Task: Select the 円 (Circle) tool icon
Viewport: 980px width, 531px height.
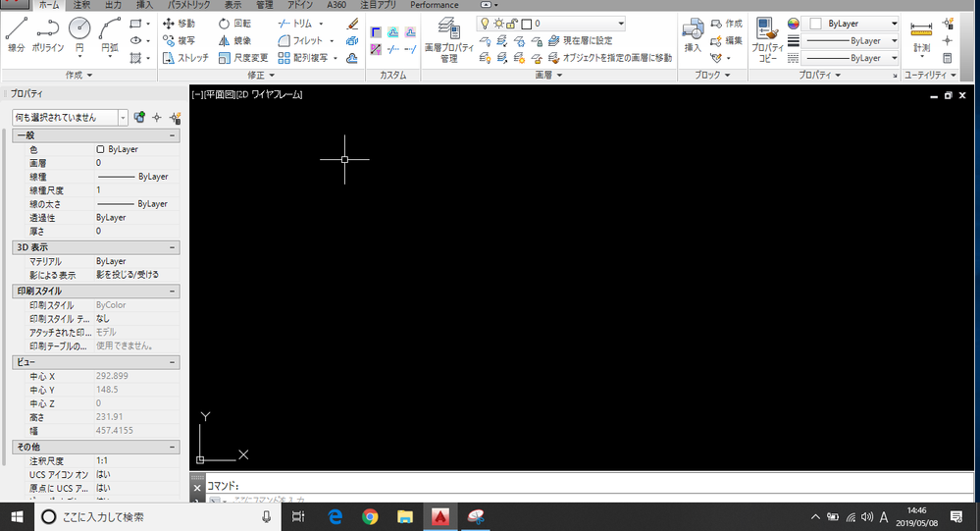Action: [x=79, y=28]
